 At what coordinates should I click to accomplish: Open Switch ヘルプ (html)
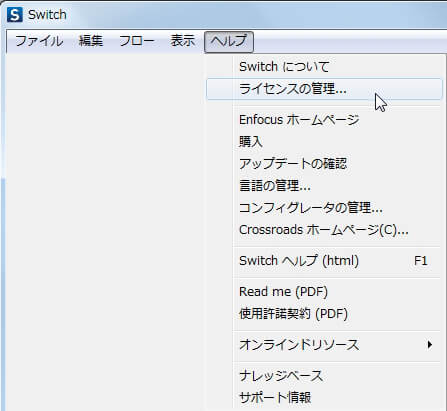[324, 261]
